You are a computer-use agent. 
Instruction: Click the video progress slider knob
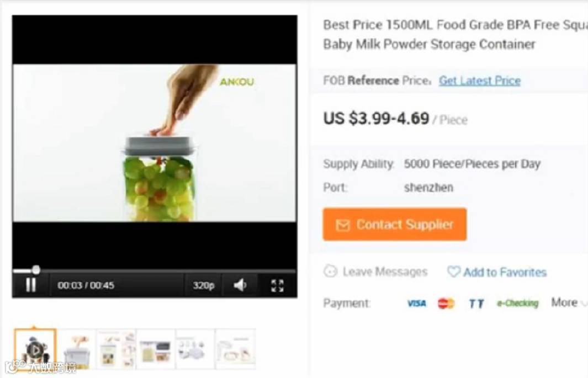tap(36, 269)
